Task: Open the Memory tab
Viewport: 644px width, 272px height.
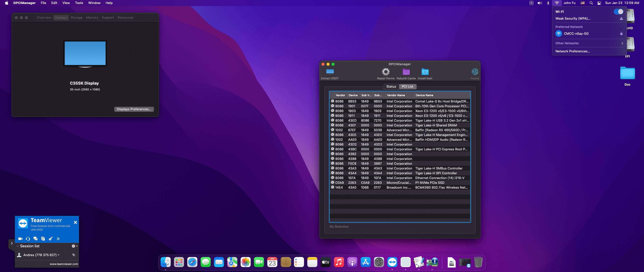Action: [x=92, y=17]
